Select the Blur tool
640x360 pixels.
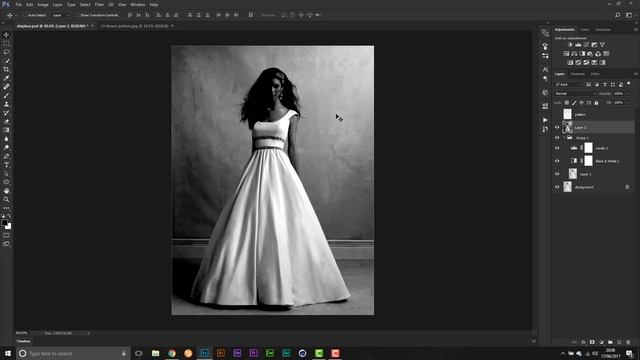(x=6, y=139)
